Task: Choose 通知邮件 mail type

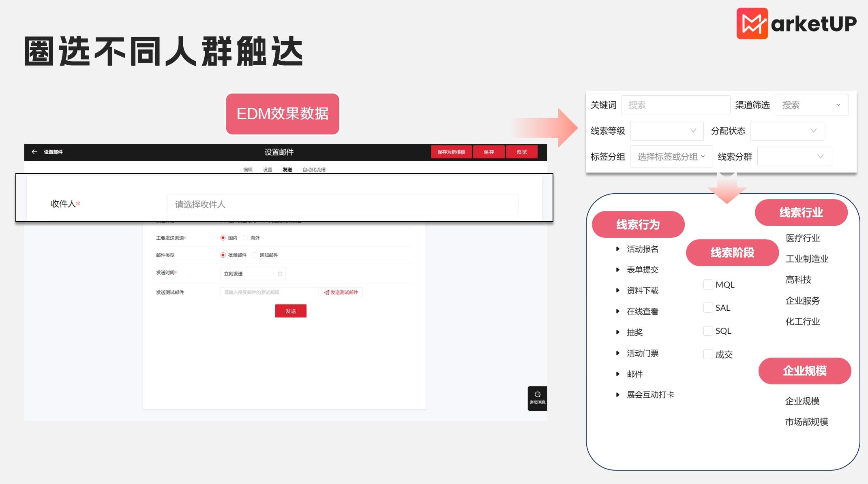Action: 255,255
